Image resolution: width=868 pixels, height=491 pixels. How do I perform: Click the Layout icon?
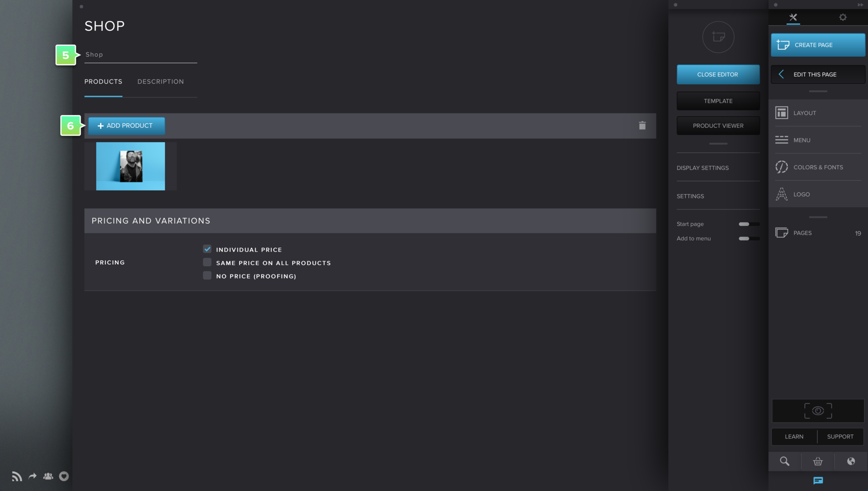(x=781, y=112)
